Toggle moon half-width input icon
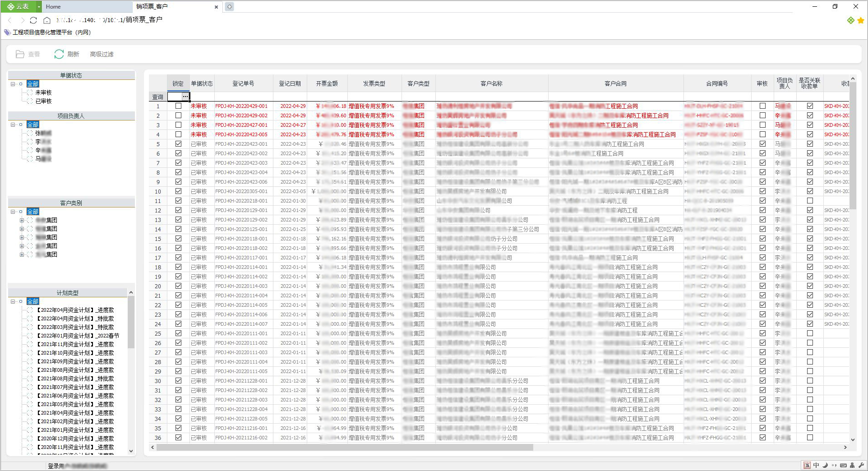 [825, 465]
